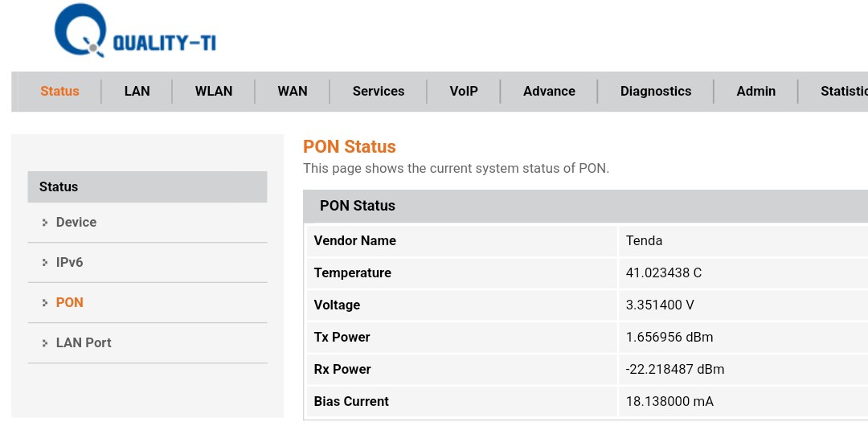Select the Services tab
This screenshot has width=868, height=426.
click(x=379, y=92)
